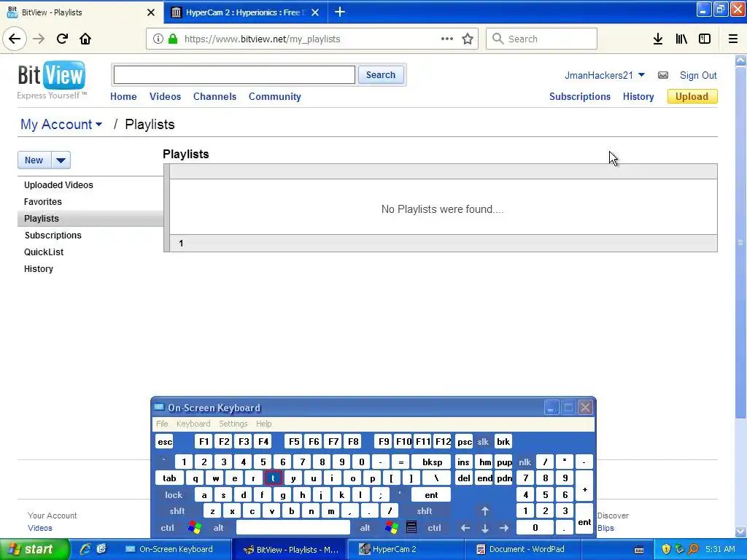
Task: Click the up arrow key on keyboard
Action: coord(484,511)
